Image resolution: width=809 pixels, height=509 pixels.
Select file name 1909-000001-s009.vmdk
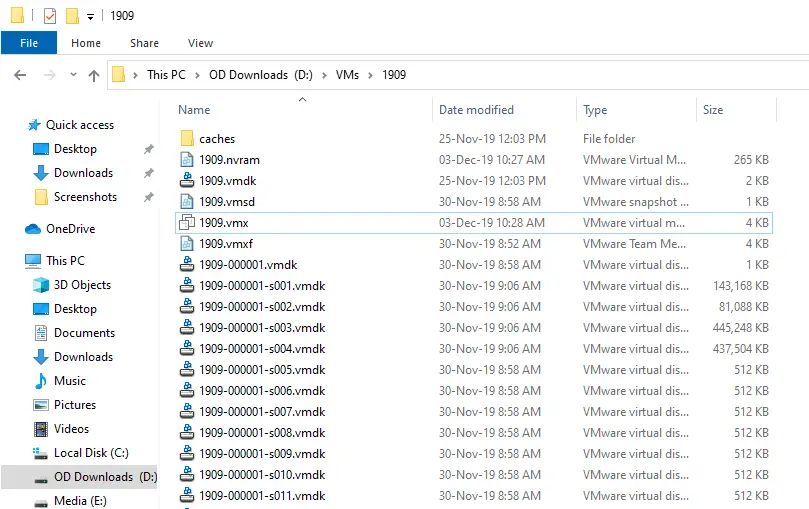[x=262, y=454]
